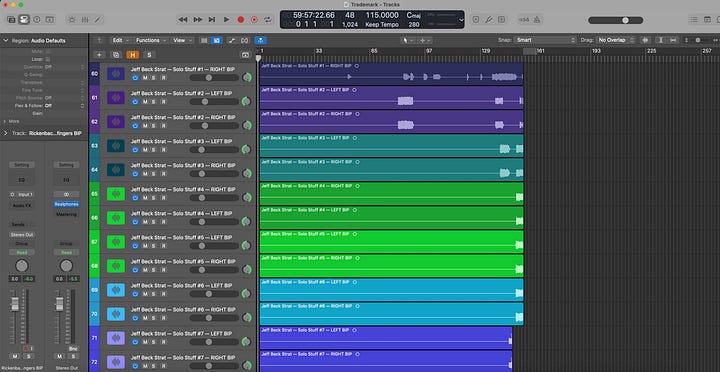
Task: Add new track with plus button
Action: pos(99,55)
